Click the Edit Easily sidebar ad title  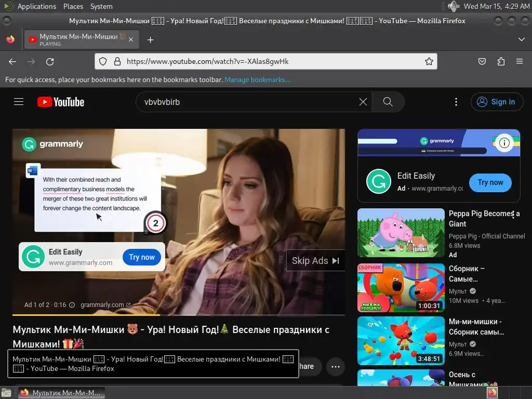416,176
